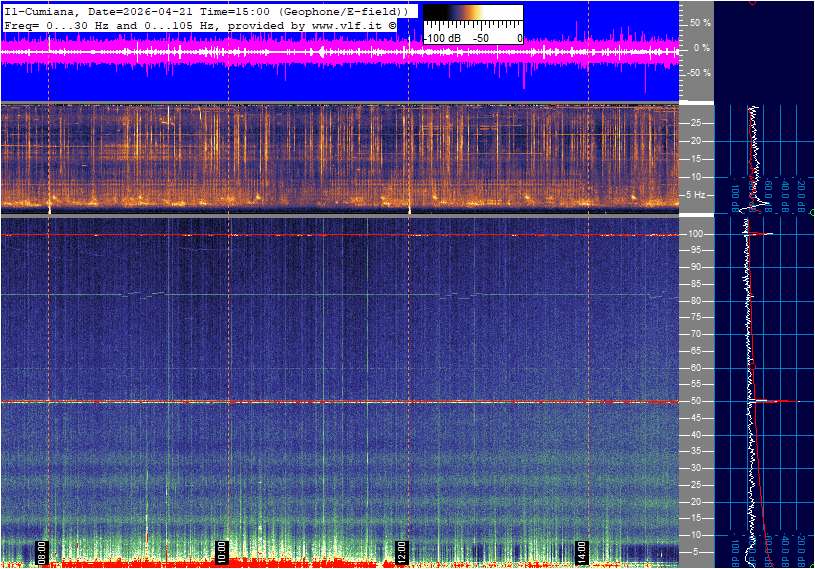Select the 25 tick on geophone frequency axis
The width and height of the screenshot is (815, 569).
coord(695,123)
